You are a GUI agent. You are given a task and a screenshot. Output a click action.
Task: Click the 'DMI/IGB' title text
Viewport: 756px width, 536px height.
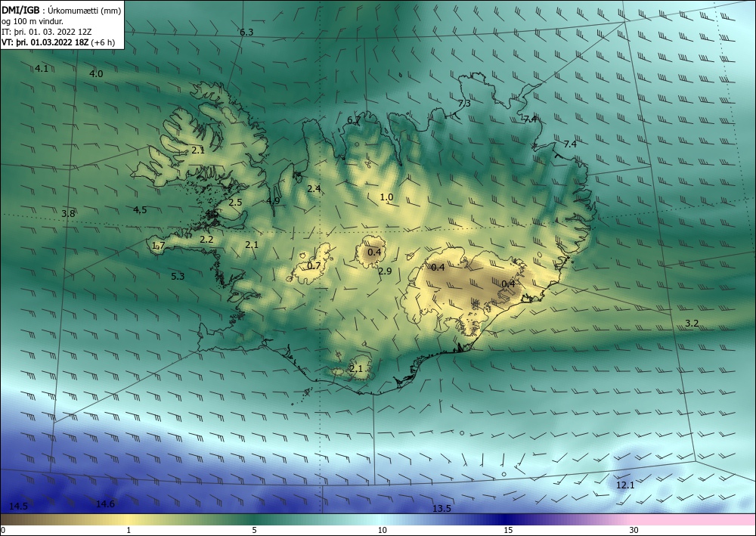coord(20,10)
